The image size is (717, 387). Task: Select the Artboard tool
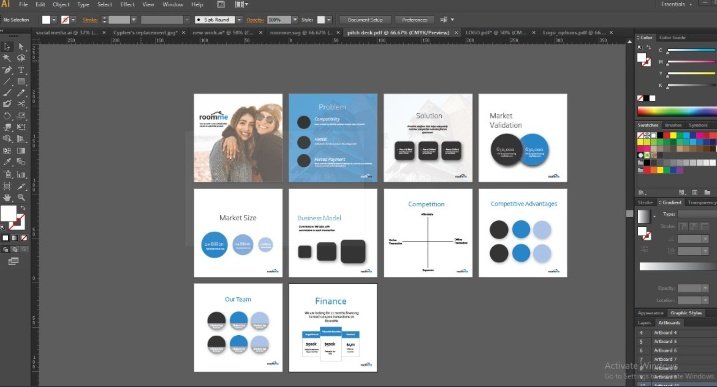coord(7,186)
